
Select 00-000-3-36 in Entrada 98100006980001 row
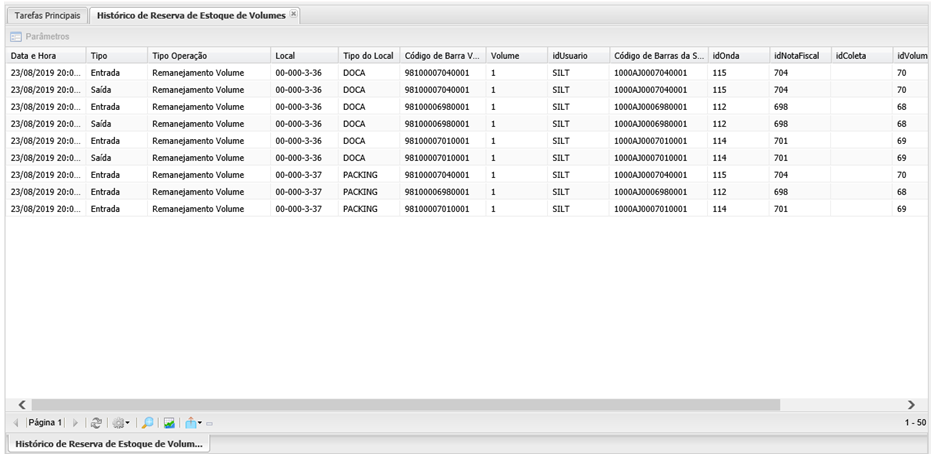298,107
